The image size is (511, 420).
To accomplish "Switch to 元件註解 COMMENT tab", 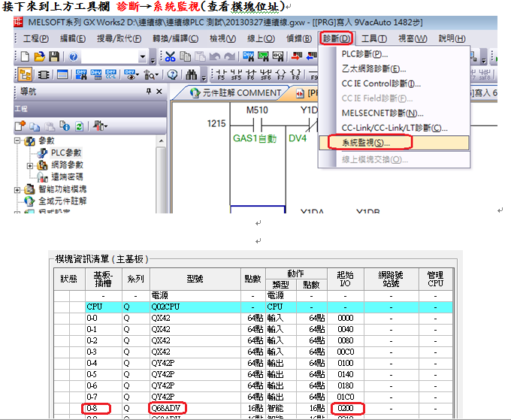I will pyautogui.click(x=235, y=93).
